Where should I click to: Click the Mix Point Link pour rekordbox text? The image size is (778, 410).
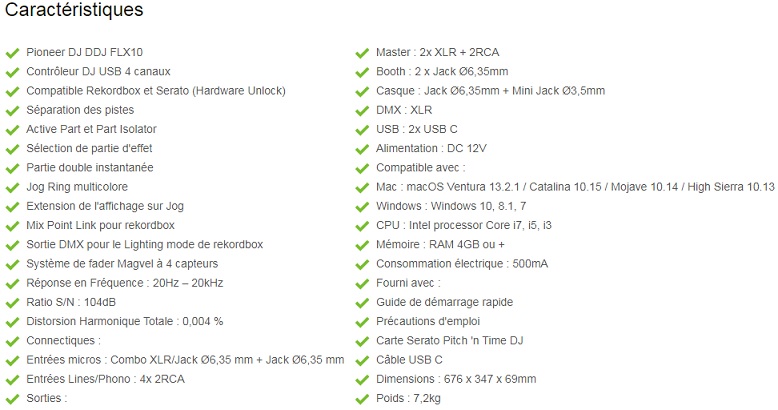tap(100, 225)
